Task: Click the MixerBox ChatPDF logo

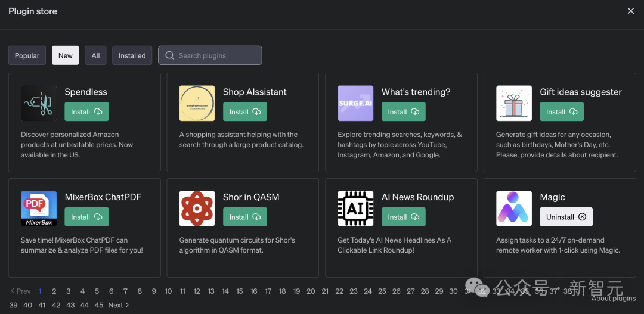Action: pos(39,209)
